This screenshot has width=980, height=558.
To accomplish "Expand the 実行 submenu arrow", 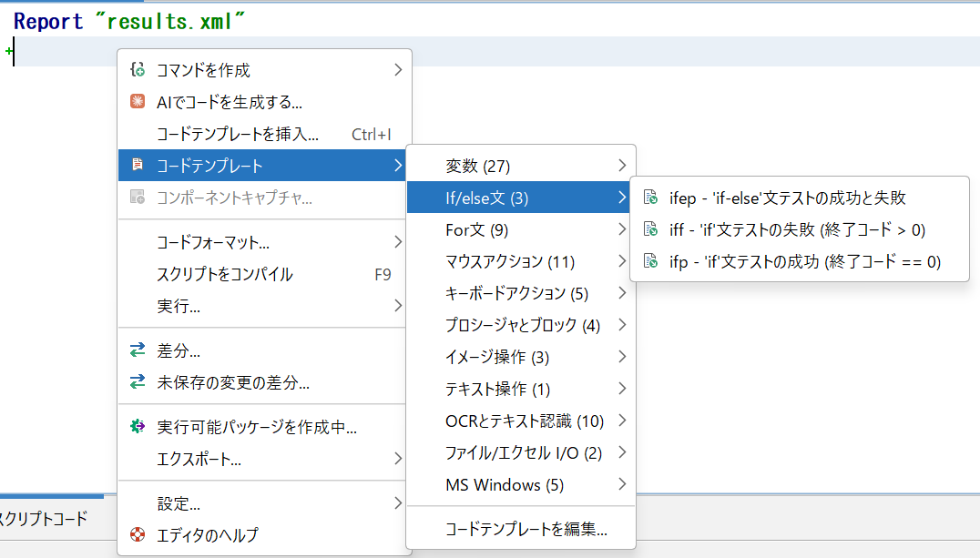I will tap(398, 306).
